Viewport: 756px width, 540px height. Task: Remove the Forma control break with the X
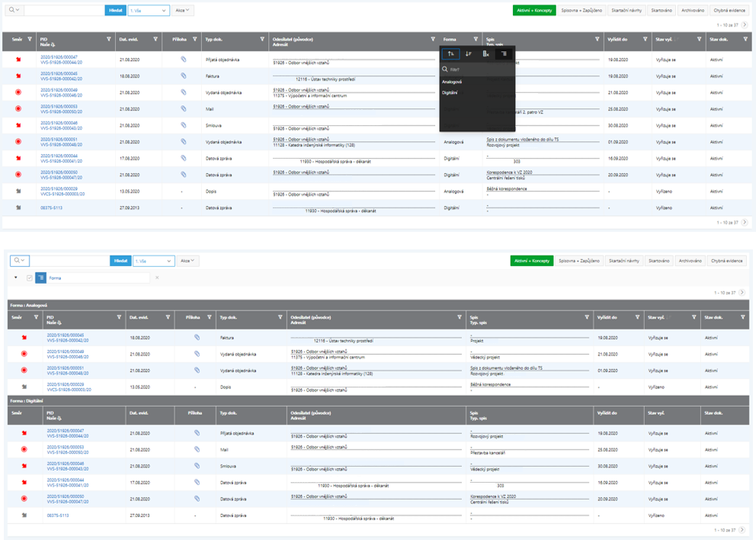[x=157, y=278]
